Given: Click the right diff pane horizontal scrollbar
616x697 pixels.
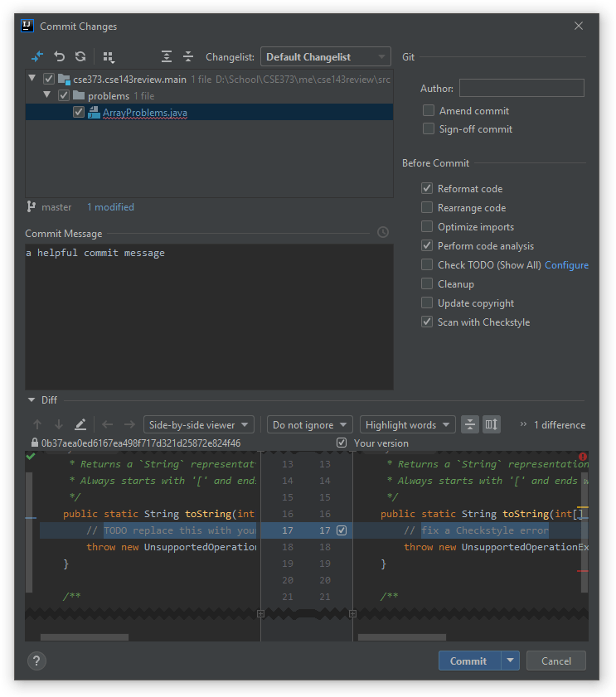Looking at the screenshot, I should pyautogui.click(x=401, y=637).
